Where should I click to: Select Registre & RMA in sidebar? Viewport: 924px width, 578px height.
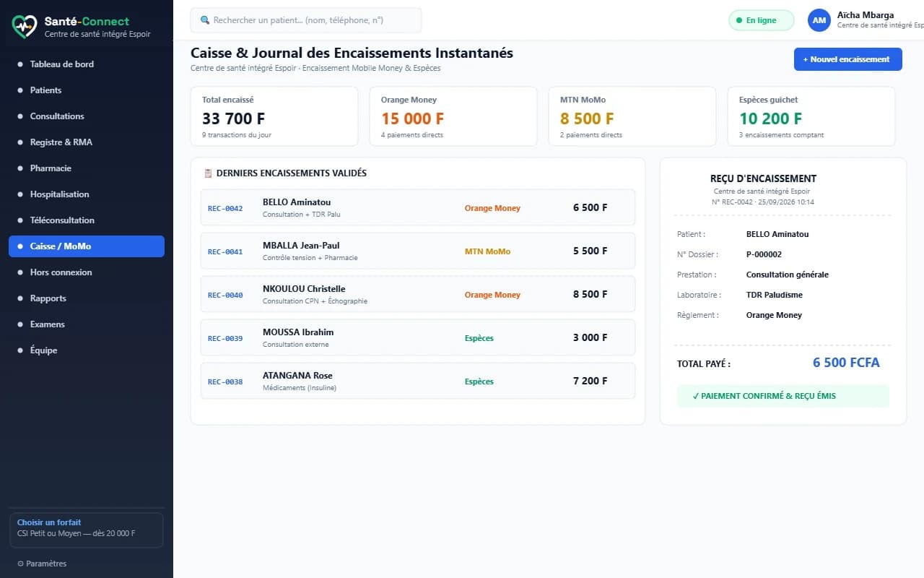[x=87, y=142]
